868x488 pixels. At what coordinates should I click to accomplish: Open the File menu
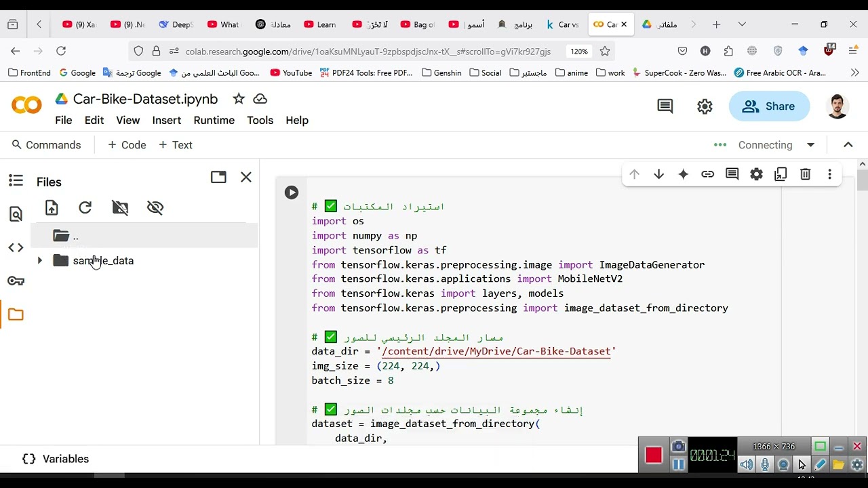click(64, 120)
